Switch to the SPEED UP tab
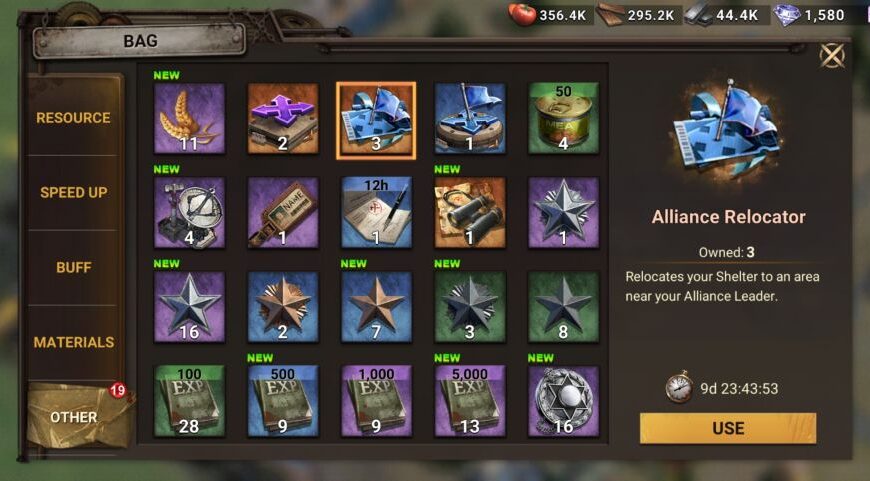The width and height of the screenshot is (870, 481). [x=74, y=193]
